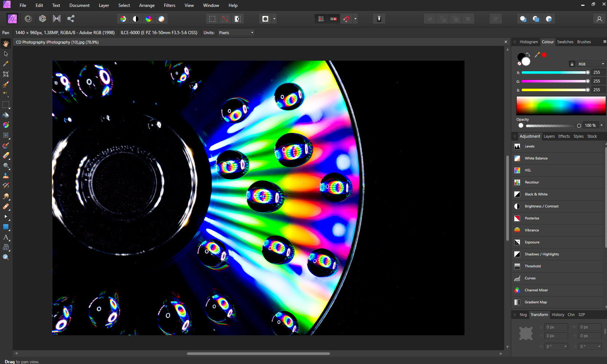Toggle the Quick Mask button
Viewport: 607px width, 364px height.
[x=265, y=19]
